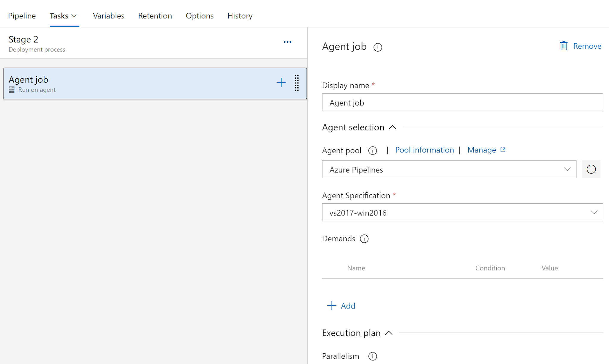Click the Agent pool info icon

[x=372, y=151]
